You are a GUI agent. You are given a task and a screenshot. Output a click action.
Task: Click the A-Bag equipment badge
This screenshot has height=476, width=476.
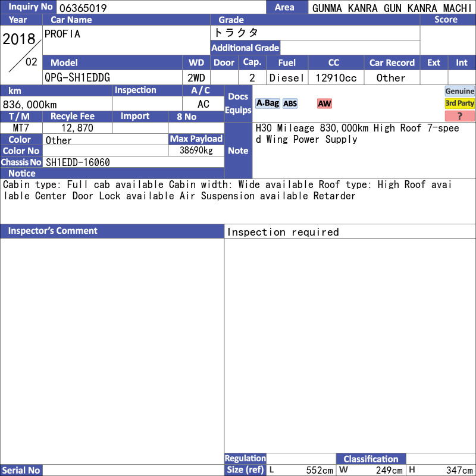(x=267, y=104)
